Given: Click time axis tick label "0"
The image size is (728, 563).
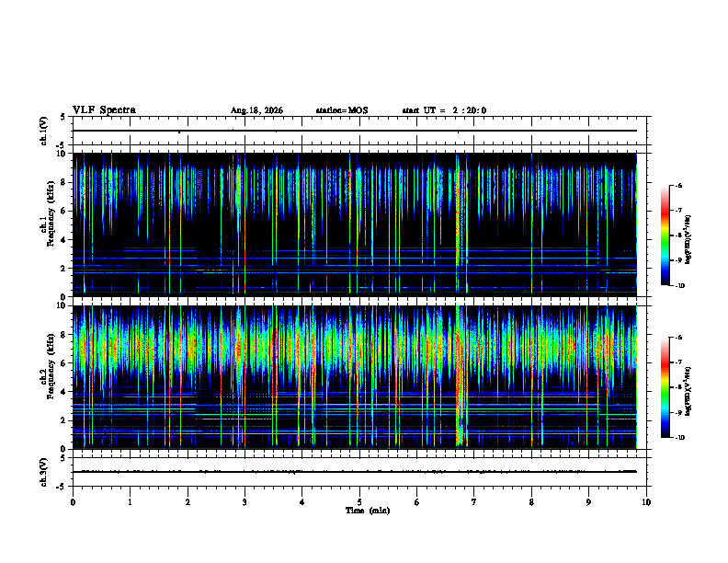Looking at the screenshot, I should coord(73,502).
